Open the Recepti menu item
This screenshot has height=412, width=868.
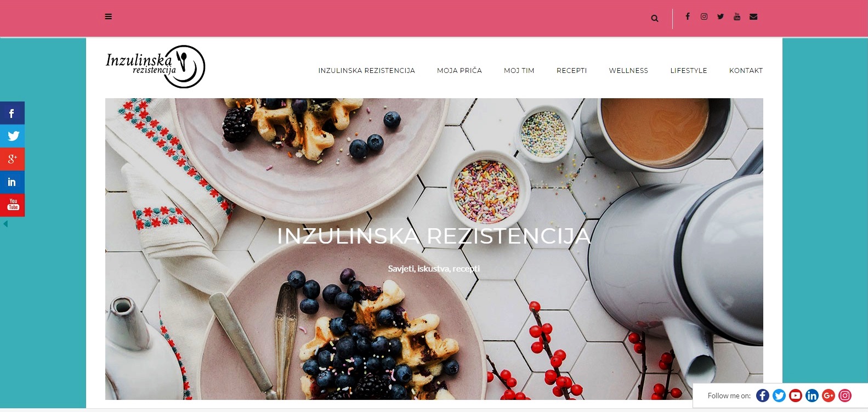coord(571,71)
